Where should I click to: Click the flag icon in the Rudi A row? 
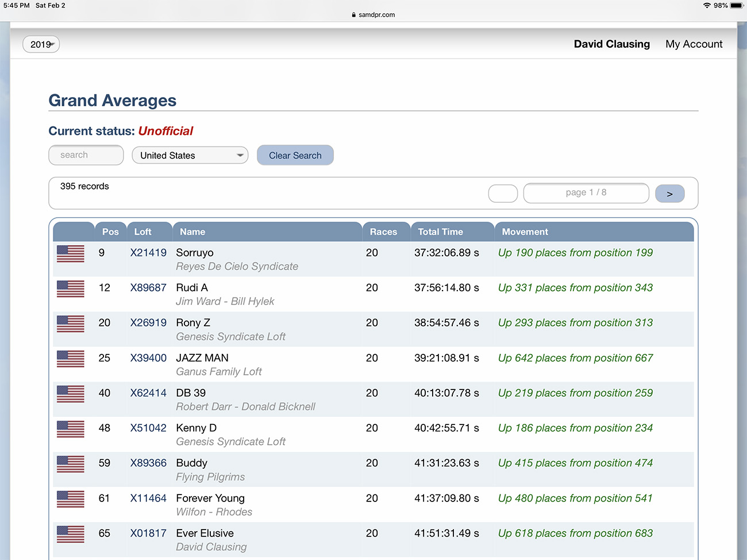point(70,288)
